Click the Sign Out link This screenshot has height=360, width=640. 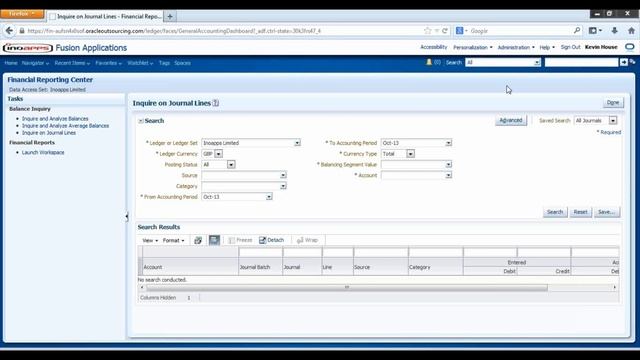pyautogui.click(x=570, y=47)
